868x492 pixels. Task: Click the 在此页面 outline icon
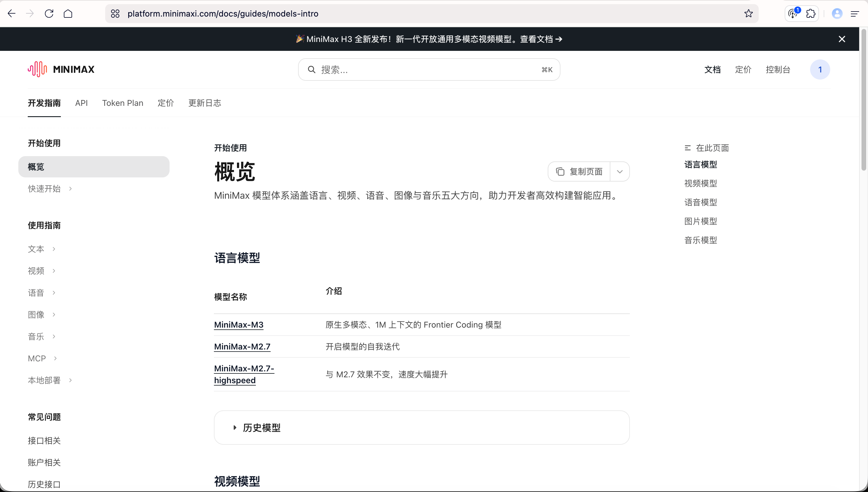coord(688,148)
